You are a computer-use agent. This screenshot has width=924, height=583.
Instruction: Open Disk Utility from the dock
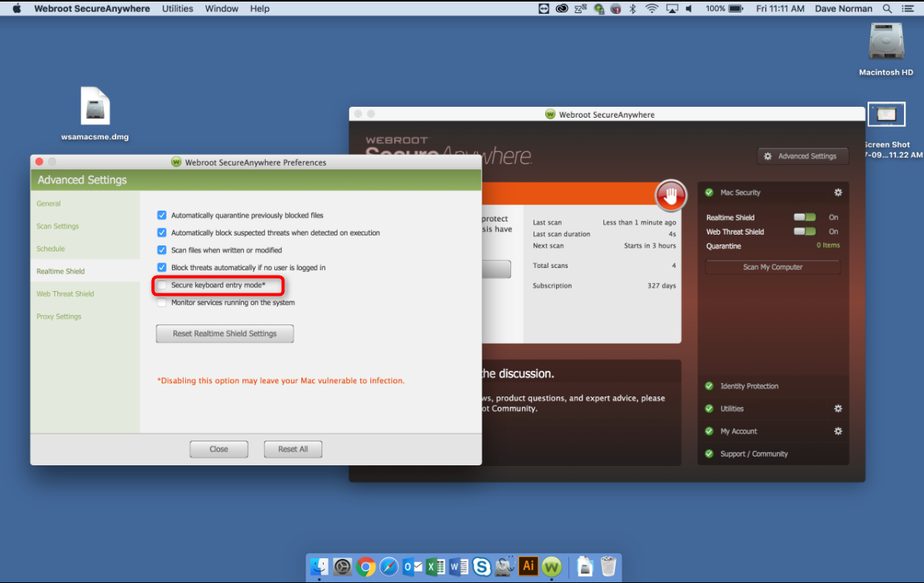[505, 566]
